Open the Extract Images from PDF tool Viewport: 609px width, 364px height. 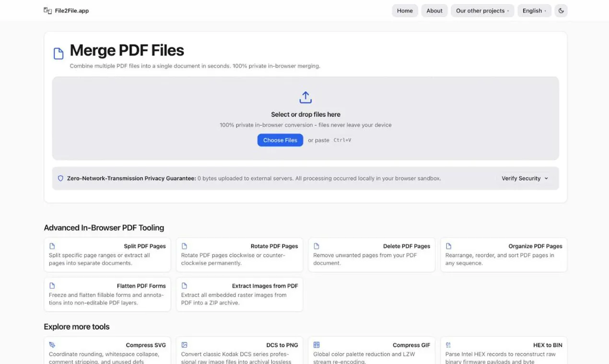239,295
